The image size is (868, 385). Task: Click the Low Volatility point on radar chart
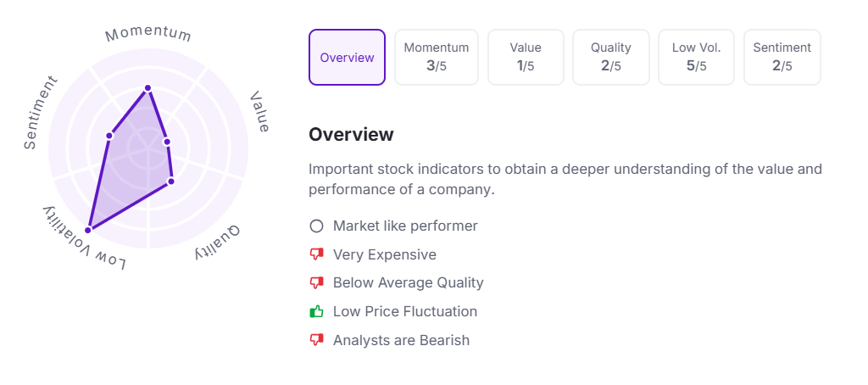[x=88, y=230]
